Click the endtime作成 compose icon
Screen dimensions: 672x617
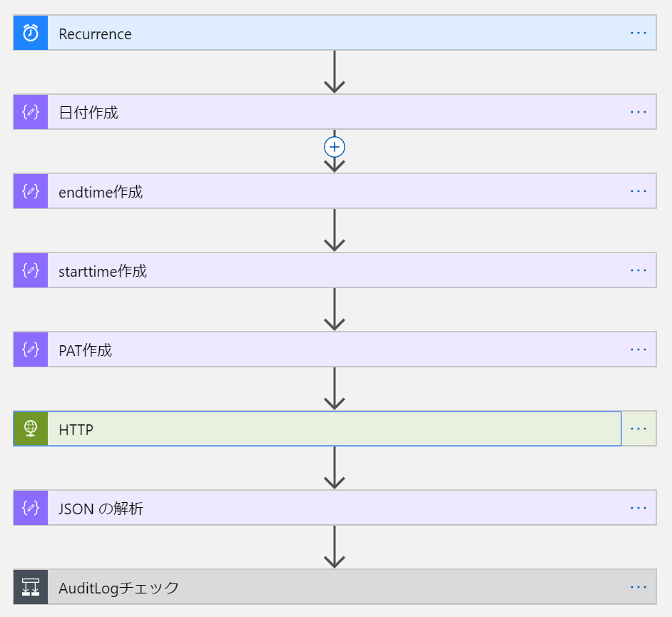(31, 191)
